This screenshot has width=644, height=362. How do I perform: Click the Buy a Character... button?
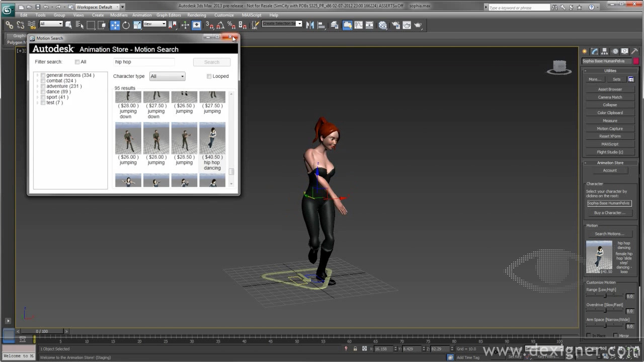pyautogui.click(x=609, y=213)
